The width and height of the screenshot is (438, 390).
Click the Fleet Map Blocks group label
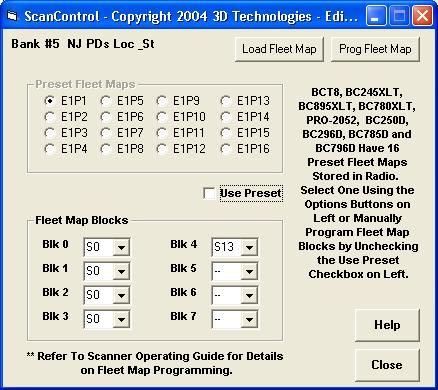pyautogui.click(x=82, y=220)
